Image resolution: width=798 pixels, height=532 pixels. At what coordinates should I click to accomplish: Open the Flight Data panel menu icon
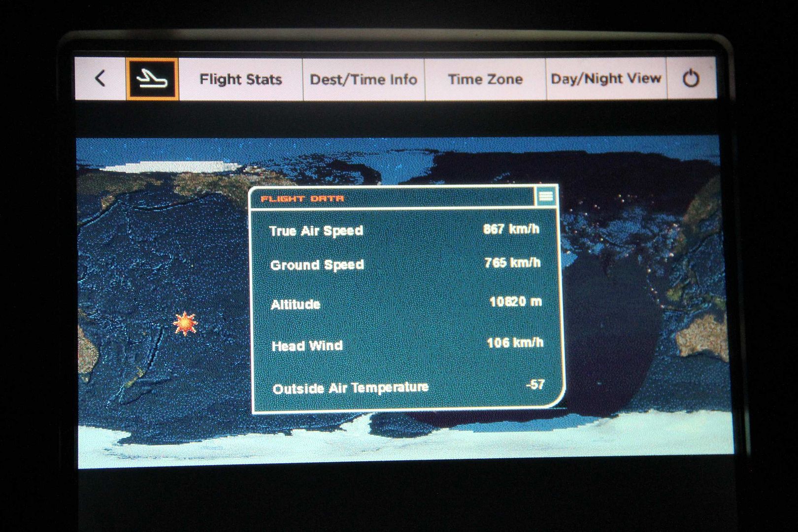pyautogui.click(x=546, y=197)
